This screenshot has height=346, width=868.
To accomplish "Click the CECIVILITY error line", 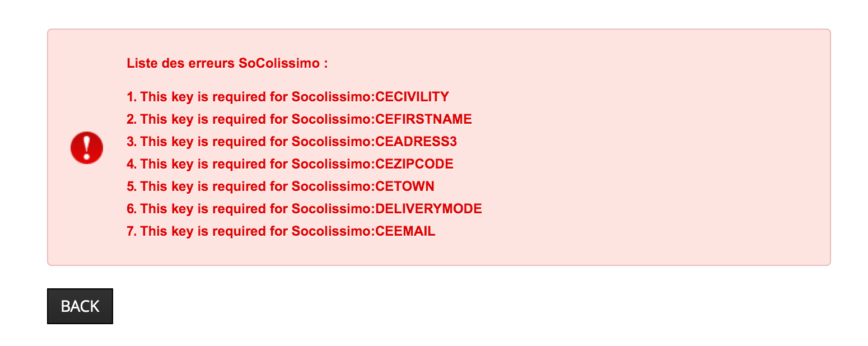I will (x=288, y=97).
